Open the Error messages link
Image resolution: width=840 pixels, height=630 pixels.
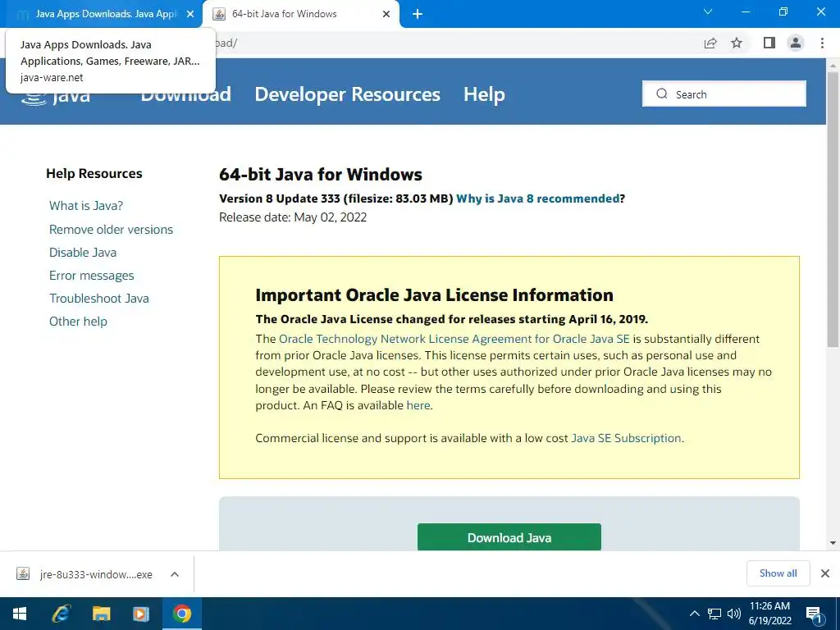91,276
